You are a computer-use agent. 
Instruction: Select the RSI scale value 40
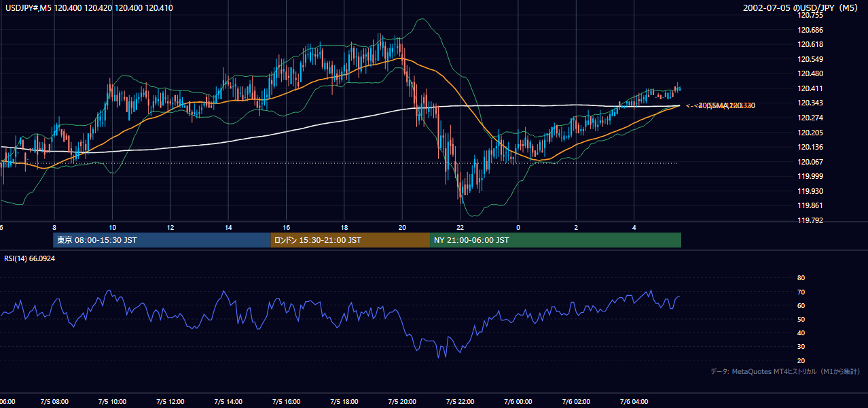tap(801, 333)
